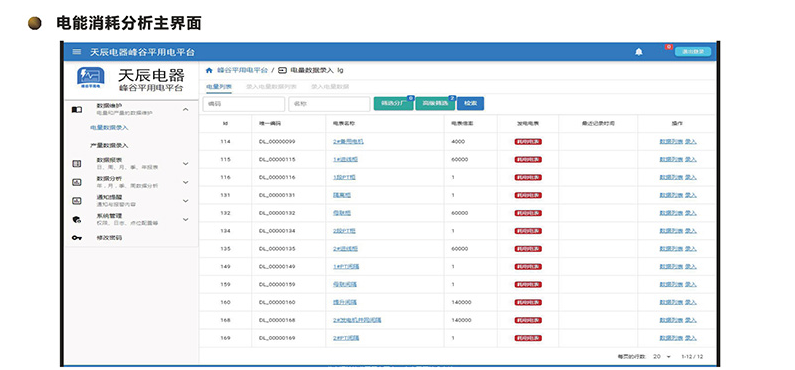Click the 通知提醒 sidebar icon
This screenshot has width=795, height=370.
pyautogui.click(x=77, y=201)
